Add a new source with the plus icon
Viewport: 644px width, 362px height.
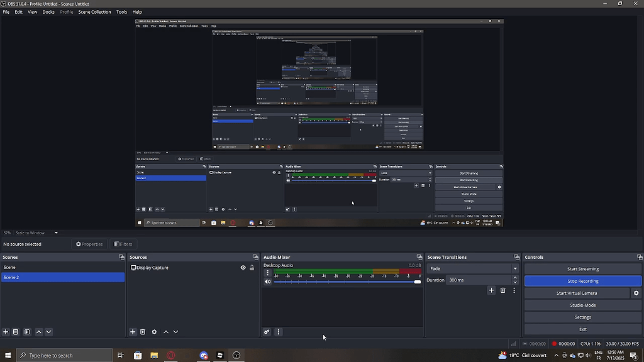[x=132, y=332]
